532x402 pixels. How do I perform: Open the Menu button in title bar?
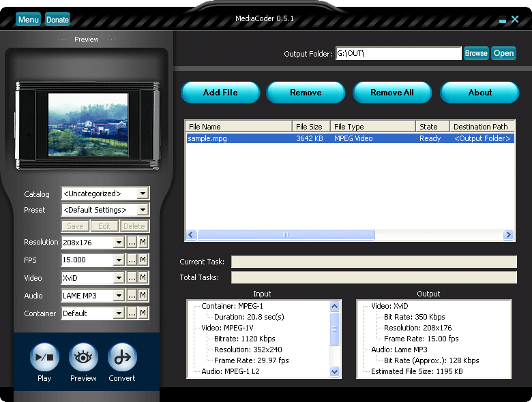29,20
